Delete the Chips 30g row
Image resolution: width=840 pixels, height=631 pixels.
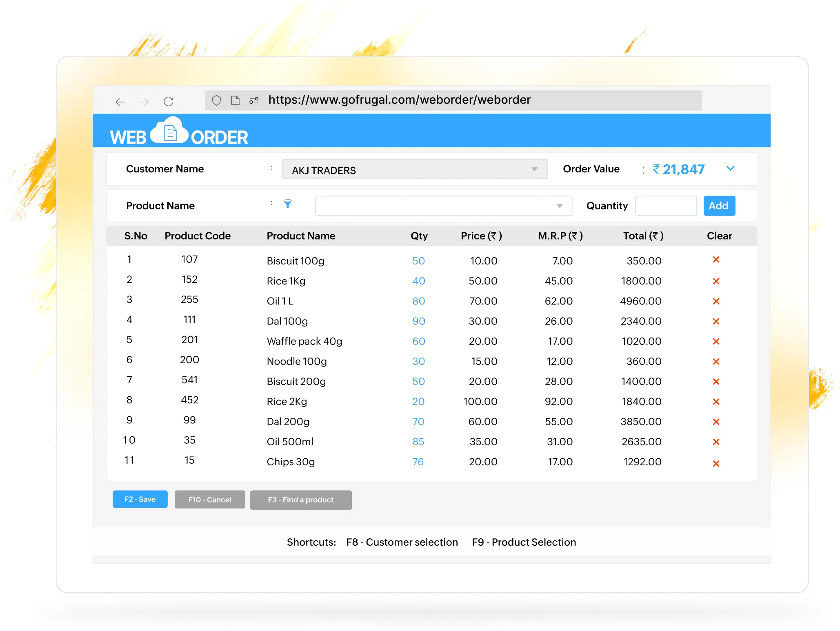click(716, 463)
